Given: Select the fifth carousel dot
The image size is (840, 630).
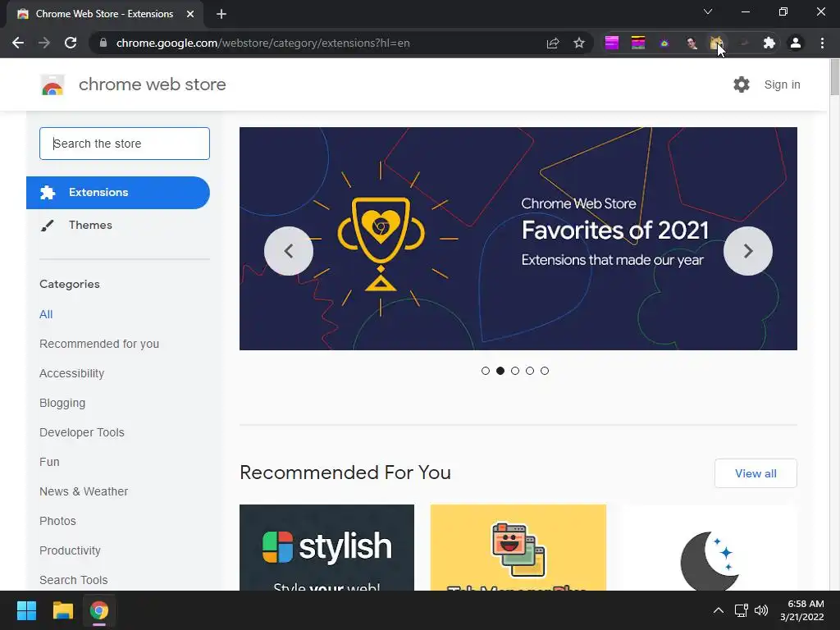Looking at the screenshot, I should click(x=545, y=371).
